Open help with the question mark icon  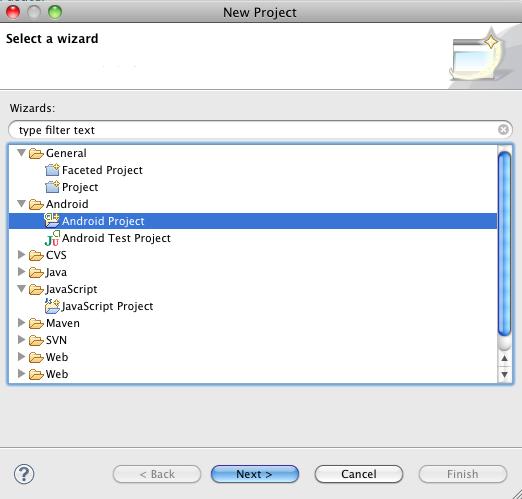pos(24,474)
